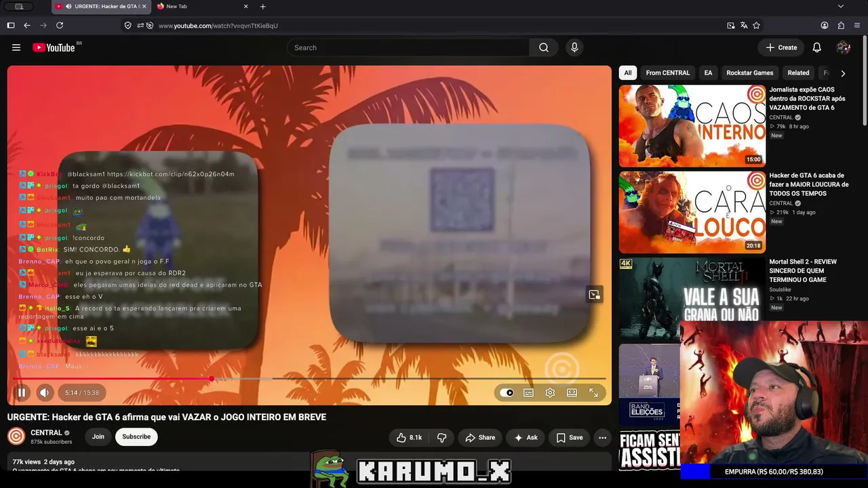The width and height of the screenshot is (868, 488).
Task: Open 'Mortal Shell 2 - REVIEW SINCERO' title
Action: click(x=803, y=271)
